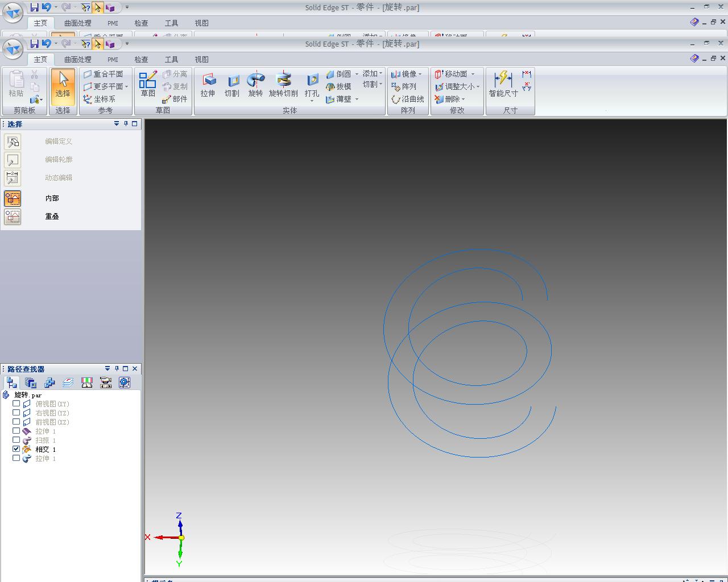Select the 切割 cut tool icon

[232, 85]
